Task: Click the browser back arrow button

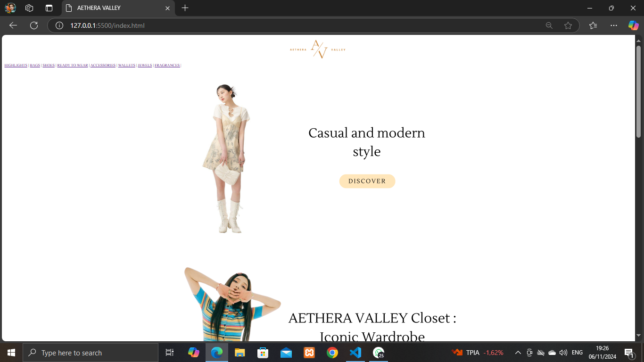Action: coord(13,25)
